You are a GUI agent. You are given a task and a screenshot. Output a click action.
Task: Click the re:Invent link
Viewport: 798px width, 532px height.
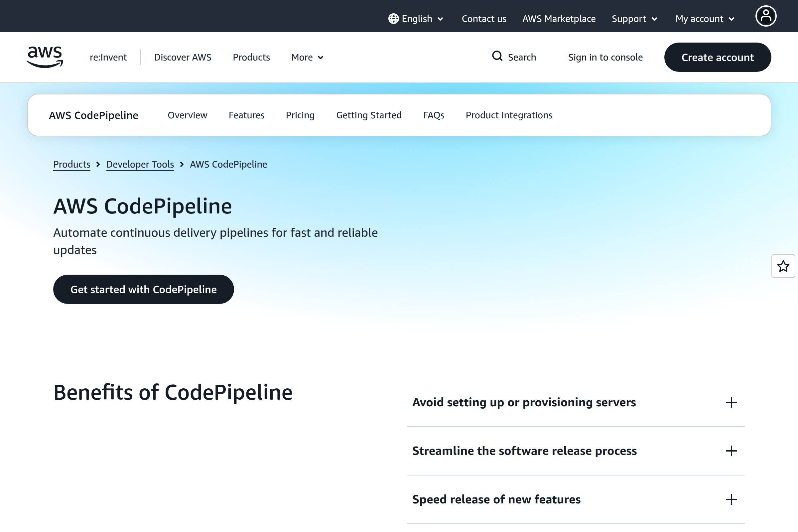point(108,57)
